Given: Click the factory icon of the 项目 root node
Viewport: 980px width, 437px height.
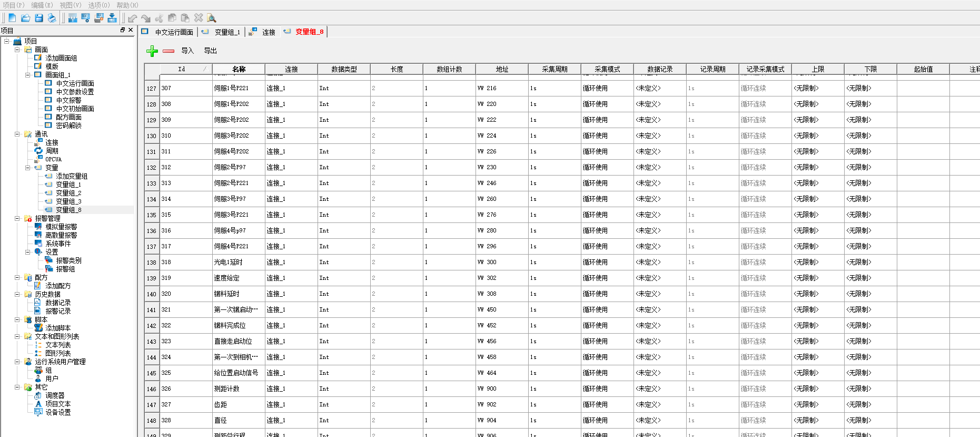Looking at the screenshot, I should [17, 41].
